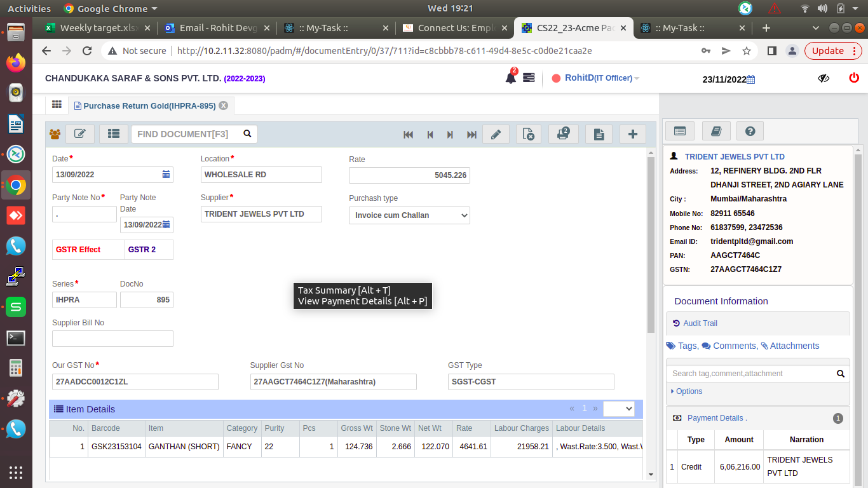Screen dimensions: 868x488
Task: Click the document copy icon in toolbar
Action: 599,134
